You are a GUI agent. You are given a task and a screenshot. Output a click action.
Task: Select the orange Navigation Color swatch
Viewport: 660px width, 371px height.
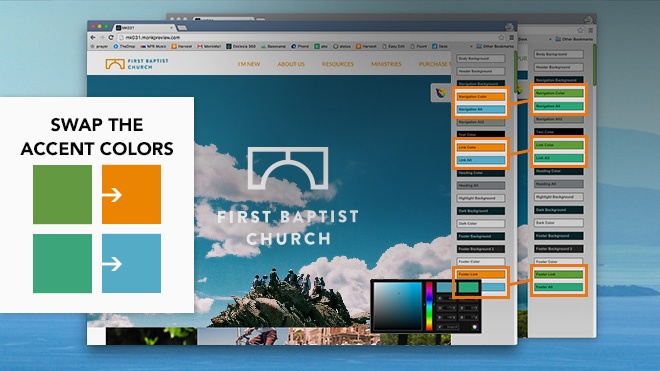pyautogui.click(x=481, y=96)
